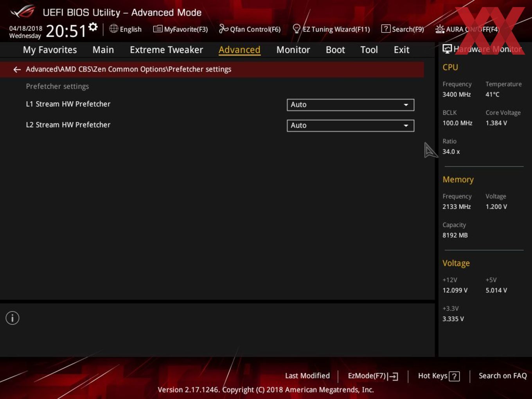Image resolution: width=532 pixels, height=399 pixels.
Task: Click +12V reading 12.099 V
Action: pos(455,290)
